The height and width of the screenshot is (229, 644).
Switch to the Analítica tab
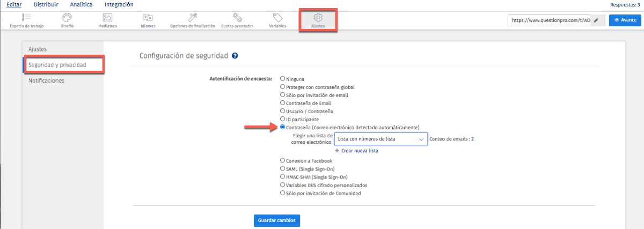click(81, 4)
